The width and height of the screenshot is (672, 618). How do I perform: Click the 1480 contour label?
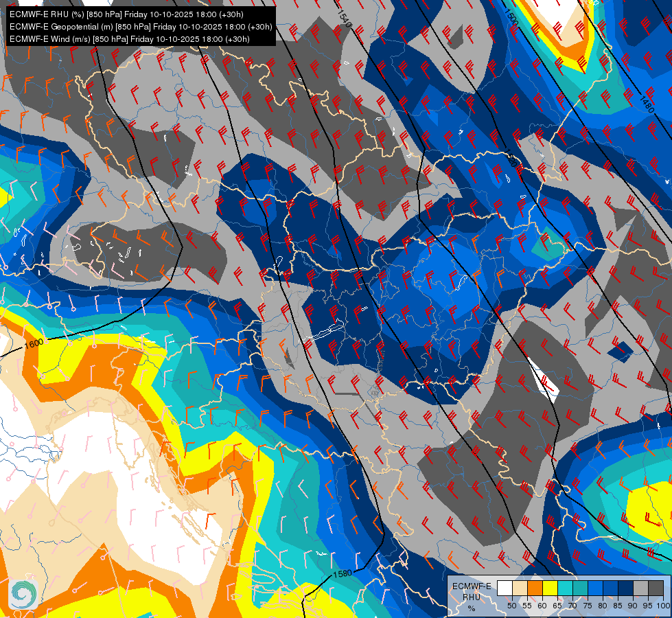647,104
